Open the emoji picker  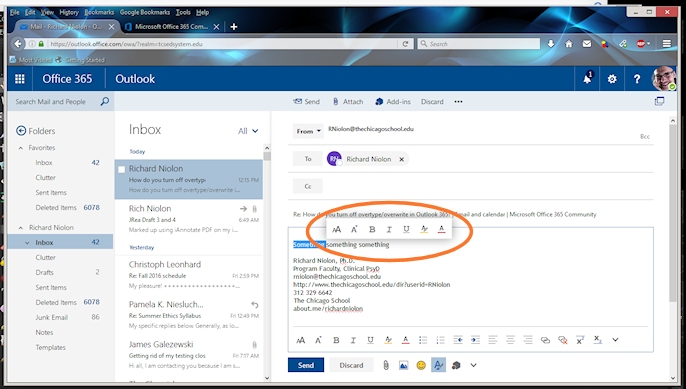click(x=421, y=365)
